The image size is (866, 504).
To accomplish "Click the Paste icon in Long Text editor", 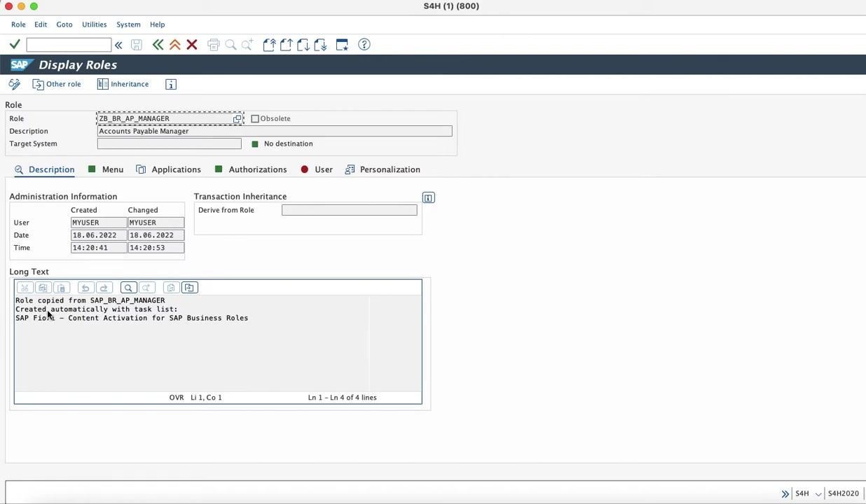I will coord(61,288).
